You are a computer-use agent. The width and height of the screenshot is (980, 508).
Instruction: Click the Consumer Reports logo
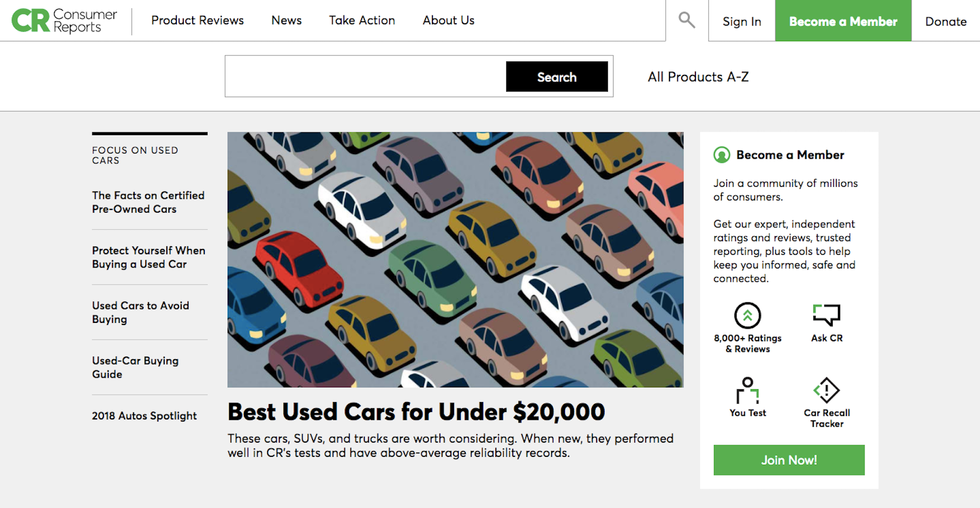coord(64,21)
